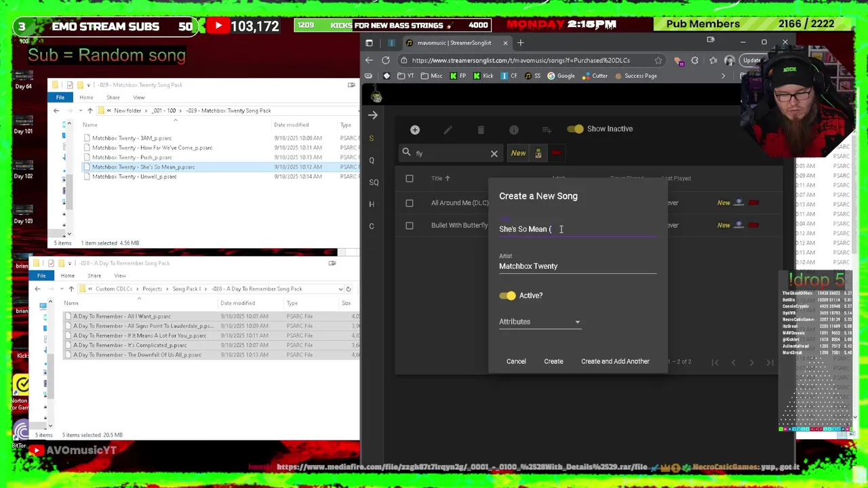Check the All Around Me (DLC) row checkbox
Image resolution: width=868 pixels, height=488 pixels.
click(x=410, y=203)
